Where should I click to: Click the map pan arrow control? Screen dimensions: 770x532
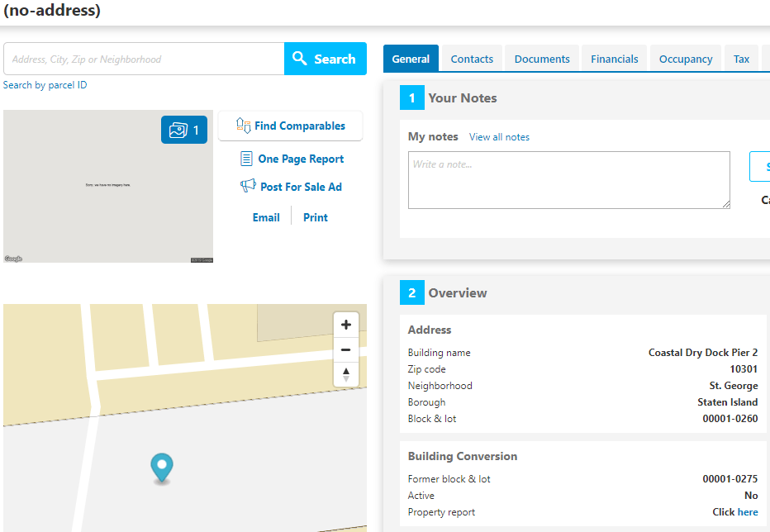click(346, 374)
